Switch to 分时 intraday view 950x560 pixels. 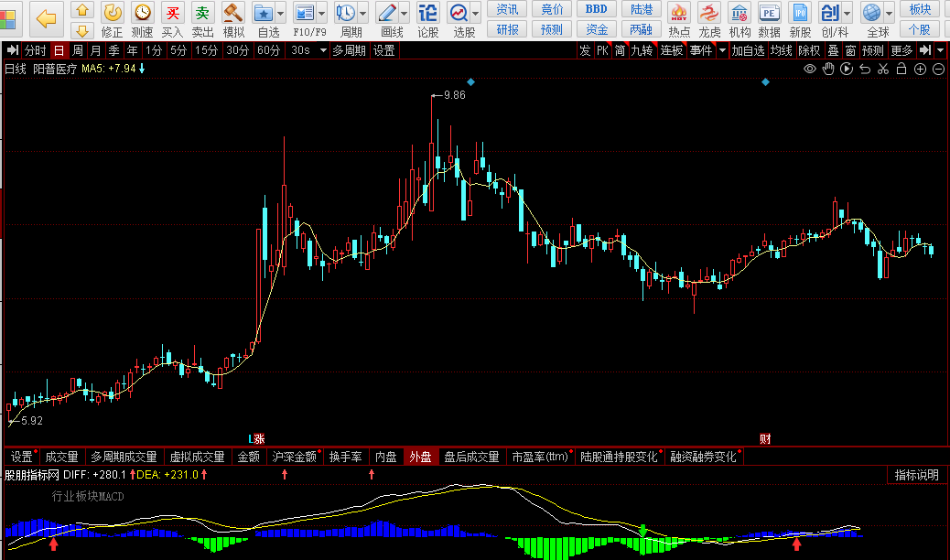(x=35, y=50)
